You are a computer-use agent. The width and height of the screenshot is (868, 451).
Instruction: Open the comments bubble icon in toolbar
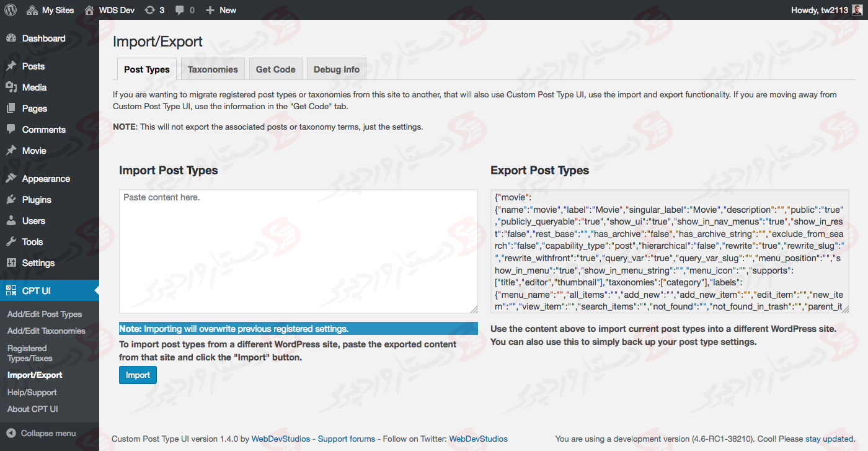(180, 10)
